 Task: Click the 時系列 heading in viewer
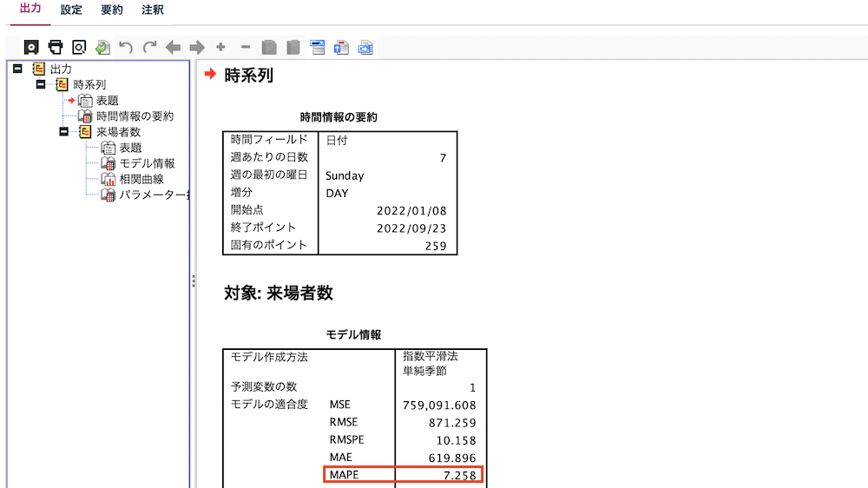click(248, 76)
